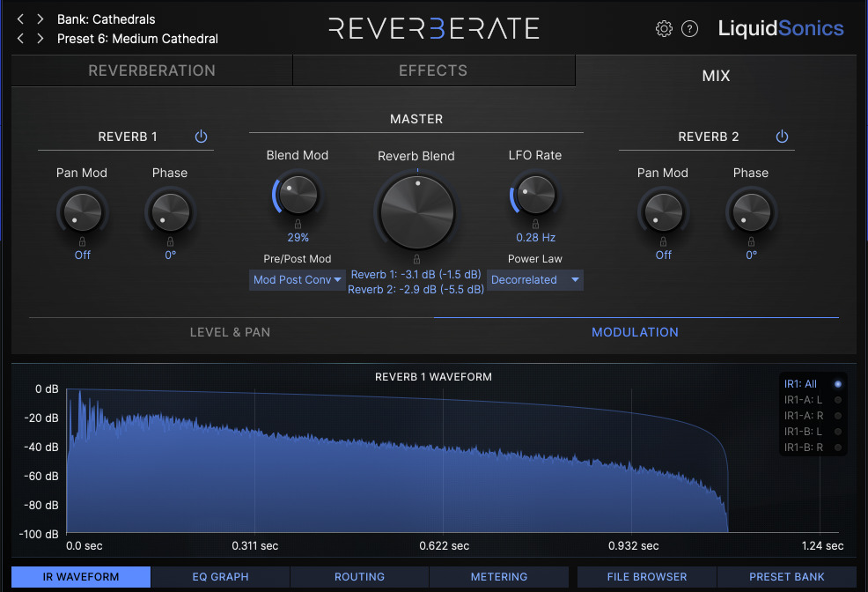The height and width of the screenshot is (592, 868).
Task: Lock the Reverb 2 Phase parameter
Action: pyautogui.click(x=751, y=241)
